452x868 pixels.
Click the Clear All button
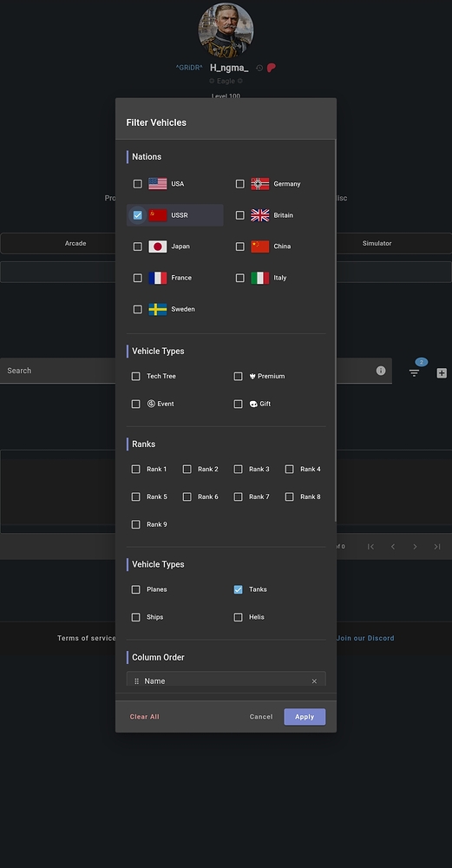coord(144,717)
